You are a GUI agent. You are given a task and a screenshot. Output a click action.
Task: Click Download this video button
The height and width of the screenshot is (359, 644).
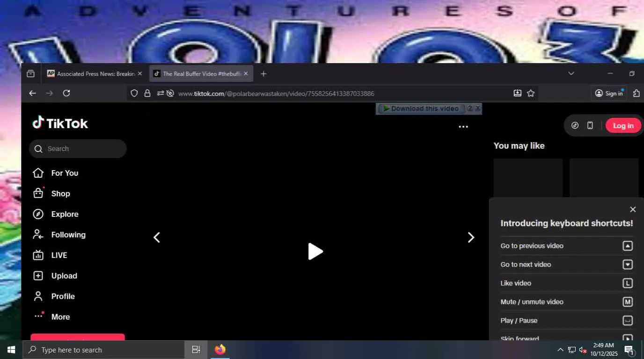coord(421,108)
